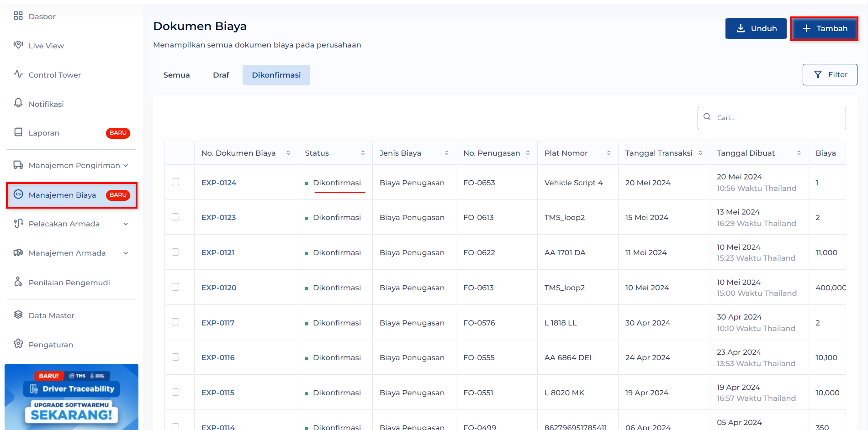Open the Notifikasi bell icon
Image resolution: width=868 pixels, height=430 pixels.
click(x=18, y=103)
